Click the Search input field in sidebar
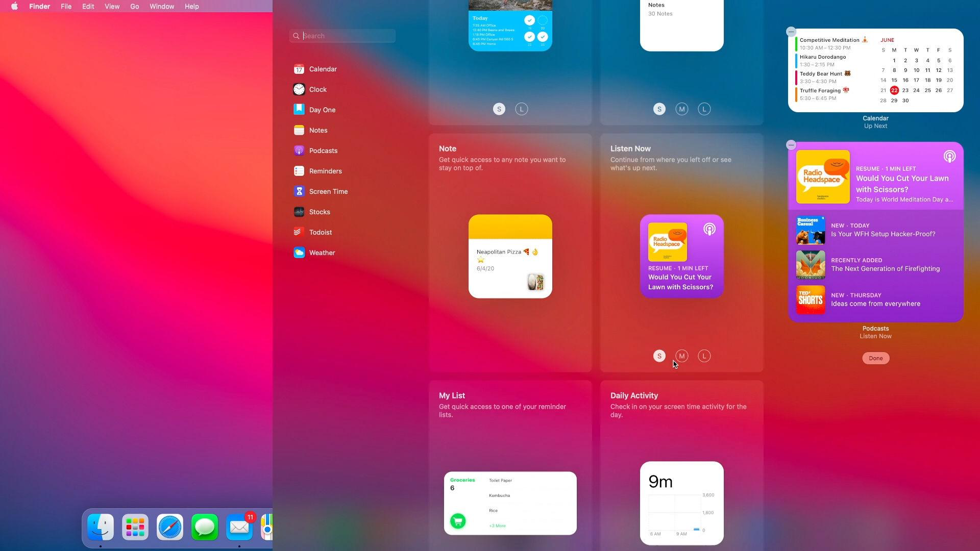980x551 pixels. 342,36
